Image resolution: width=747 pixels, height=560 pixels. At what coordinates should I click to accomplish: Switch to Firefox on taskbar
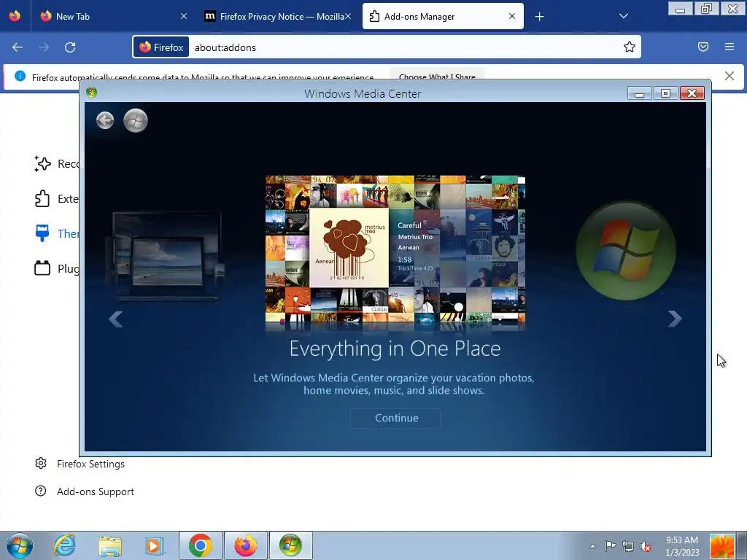coord(245,545)
